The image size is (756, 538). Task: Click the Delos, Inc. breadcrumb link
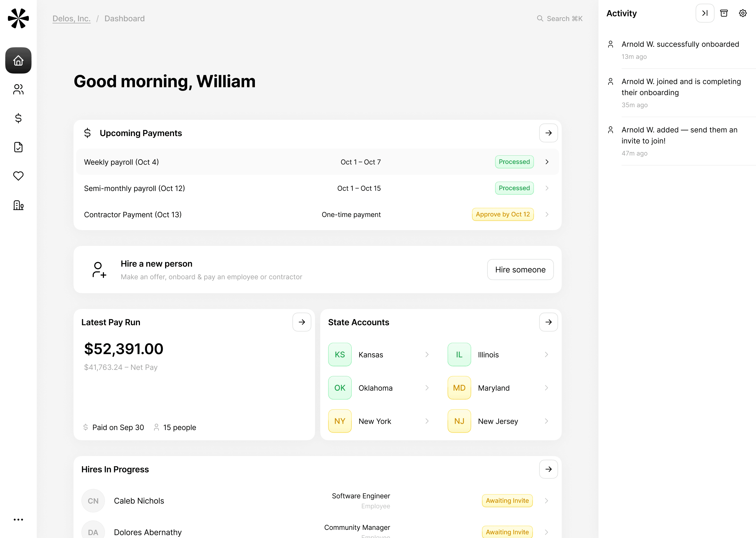(71, 19)
